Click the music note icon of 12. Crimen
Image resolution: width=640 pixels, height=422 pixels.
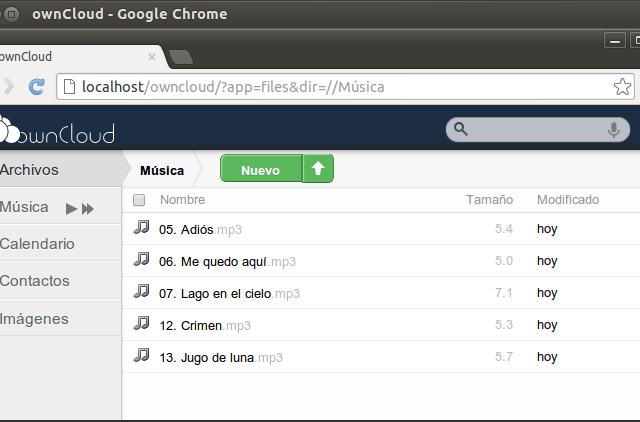pyautogui.click(x=142, y=323)
